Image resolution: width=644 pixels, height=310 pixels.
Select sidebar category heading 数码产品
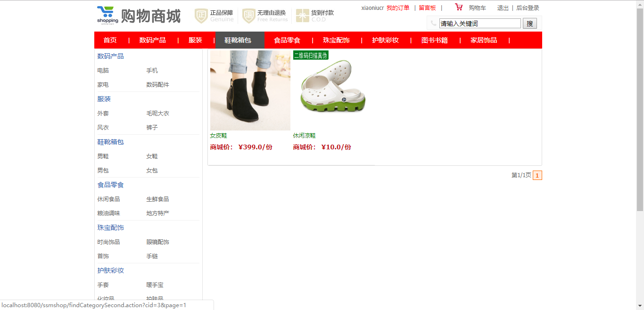(110, 56)
